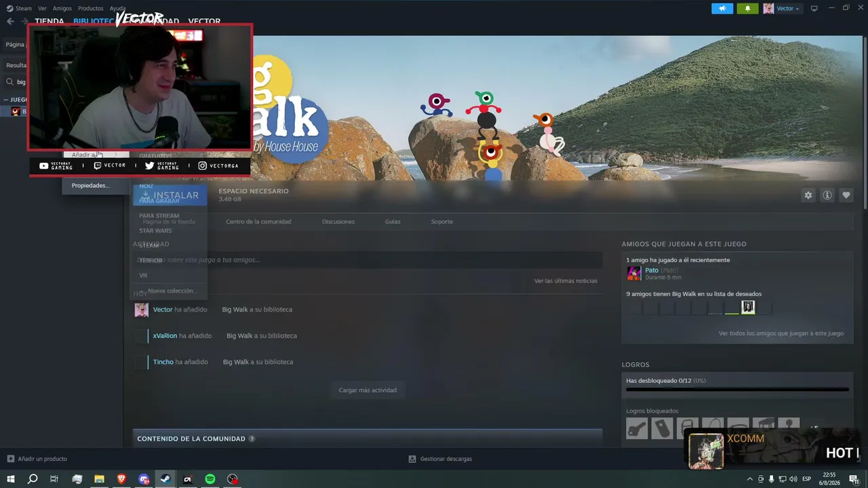
Task: Open the Ver menu
Action: point(42,8)
